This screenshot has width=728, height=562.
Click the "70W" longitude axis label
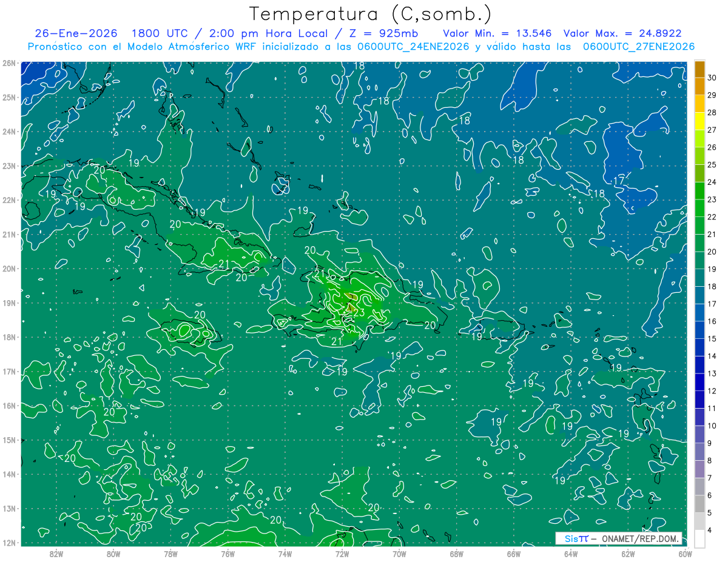point(399,554)
